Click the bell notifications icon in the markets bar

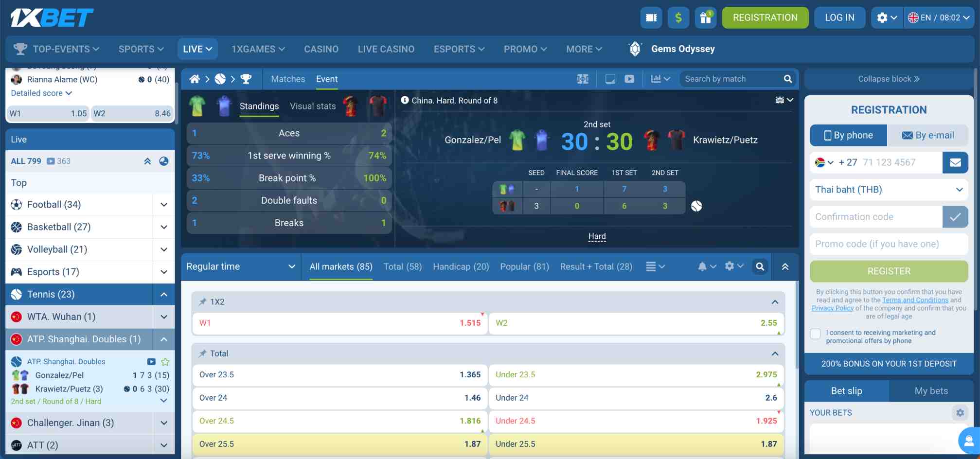[x=703, y=266]
